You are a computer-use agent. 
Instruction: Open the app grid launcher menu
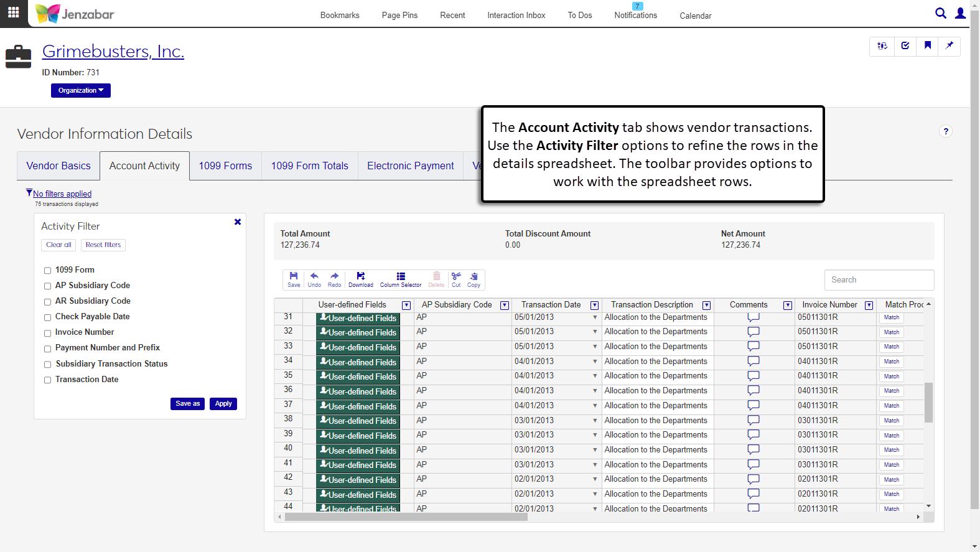[x=14, y=12]
